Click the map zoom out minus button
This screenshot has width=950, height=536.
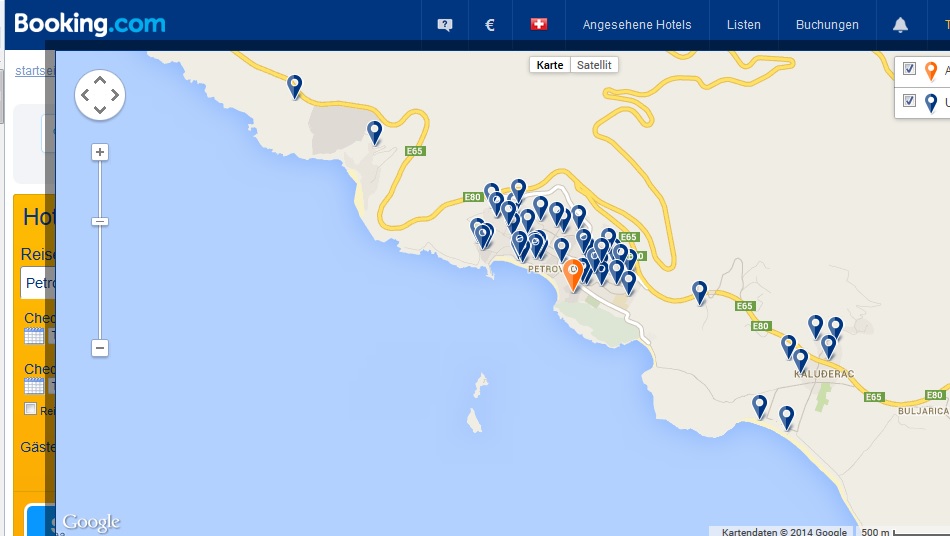click(100, 348)
